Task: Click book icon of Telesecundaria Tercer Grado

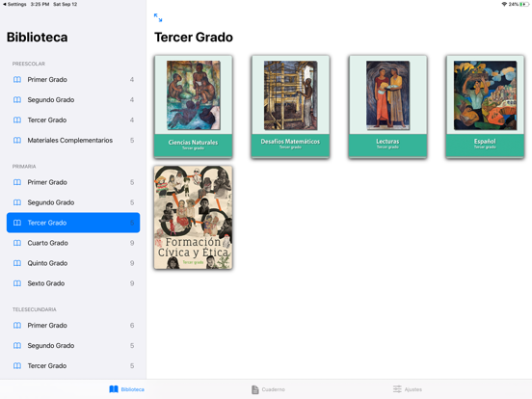Action: tap(17, 366)
